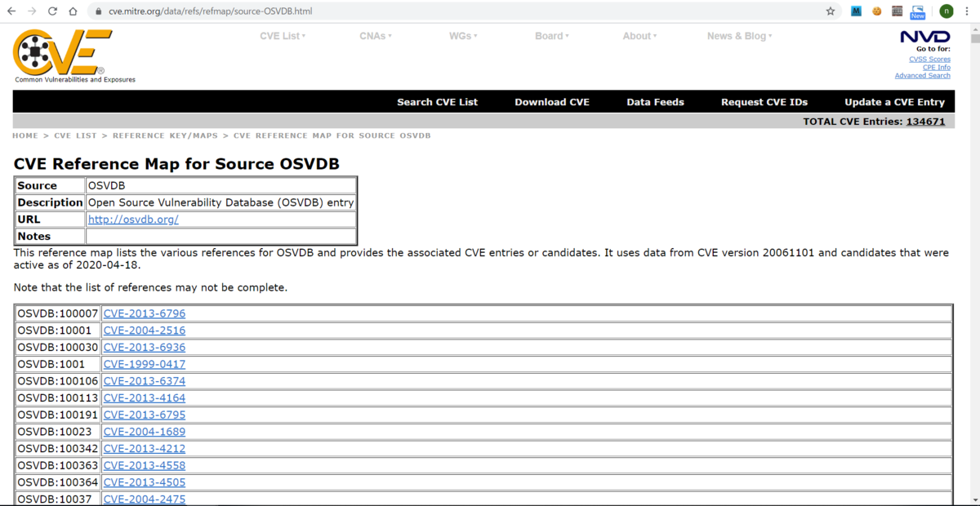Expand the About menu
The image size is (980, 506).
coord(639,36)
